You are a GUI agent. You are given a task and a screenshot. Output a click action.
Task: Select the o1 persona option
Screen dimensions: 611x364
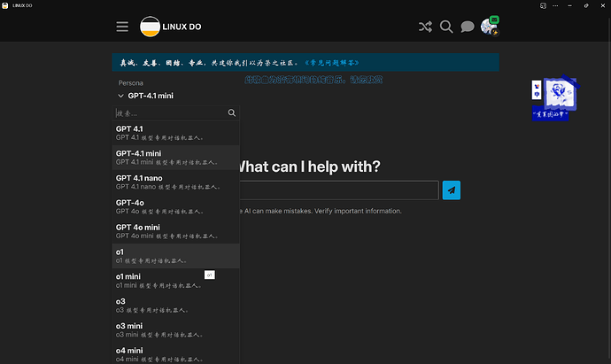coord(175,256)
